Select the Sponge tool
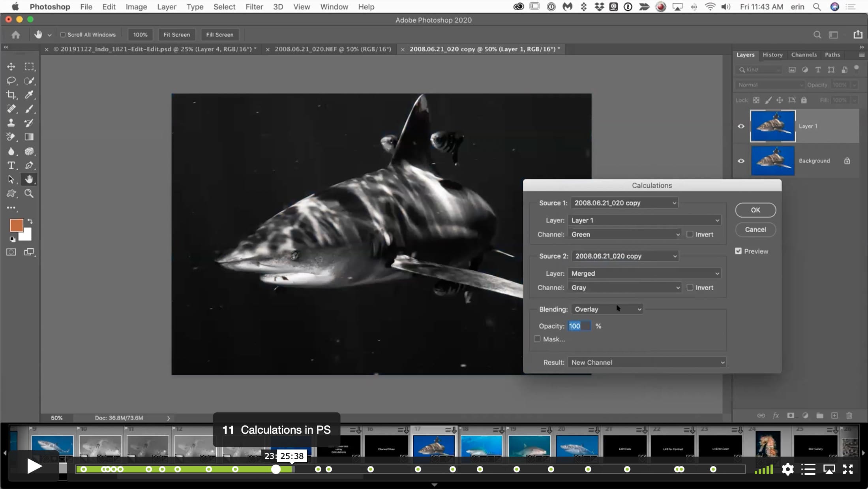The width and height of the screenshot is (868, 489). tap(29, 151)
